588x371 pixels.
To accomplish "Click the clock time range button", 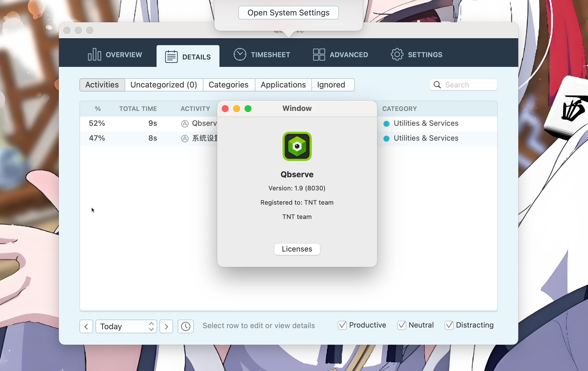I will 186,326.
